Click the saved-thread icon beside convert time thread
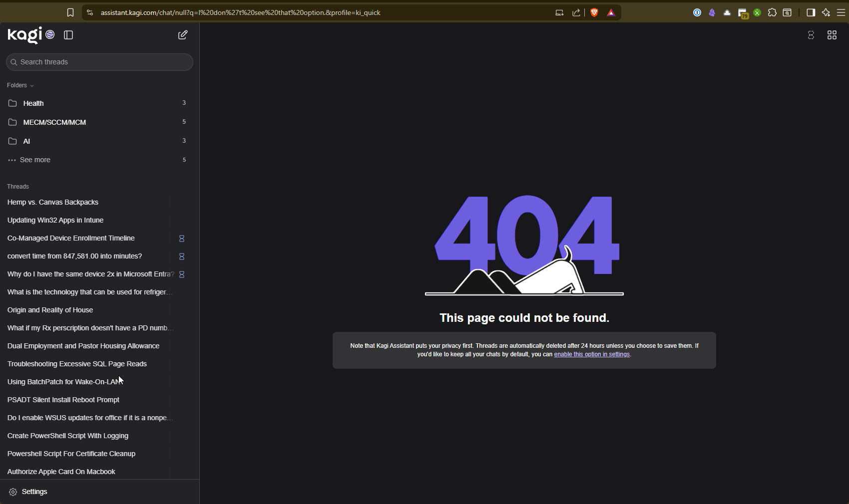 pos(182,256)
